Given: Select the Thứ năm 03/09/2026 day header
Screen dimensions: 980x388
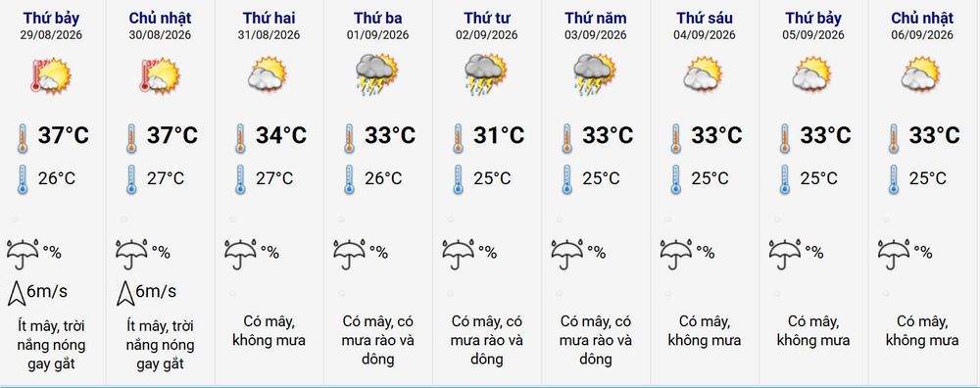Looking at the screenshot, I should pos(596,25).
